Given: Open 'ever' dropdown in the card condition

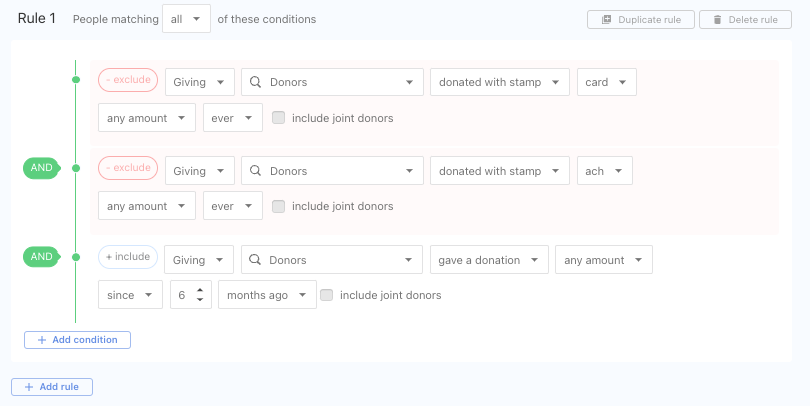Looking at the screenshot, I should [232, 118].
